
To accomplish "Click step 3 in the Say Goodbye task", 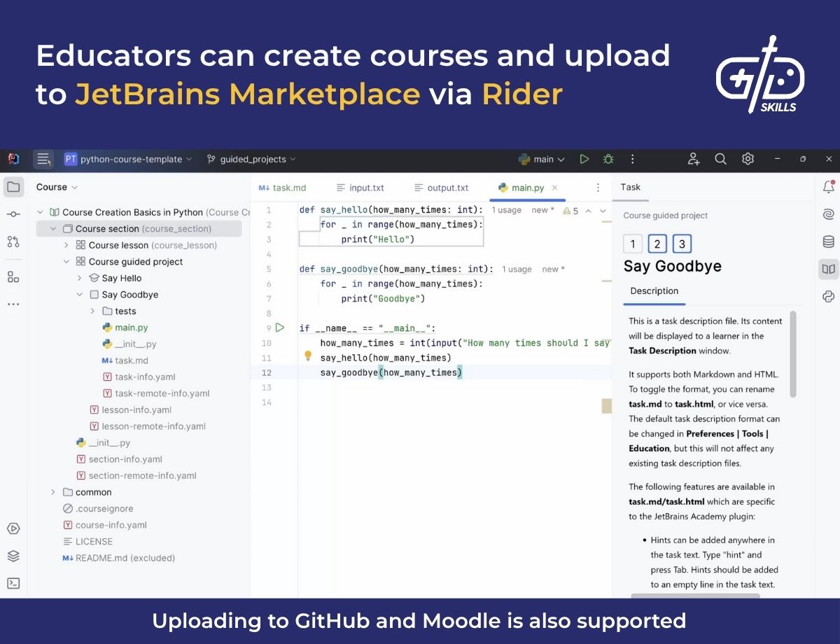I will pyautogui.click(x=680, y=244).
